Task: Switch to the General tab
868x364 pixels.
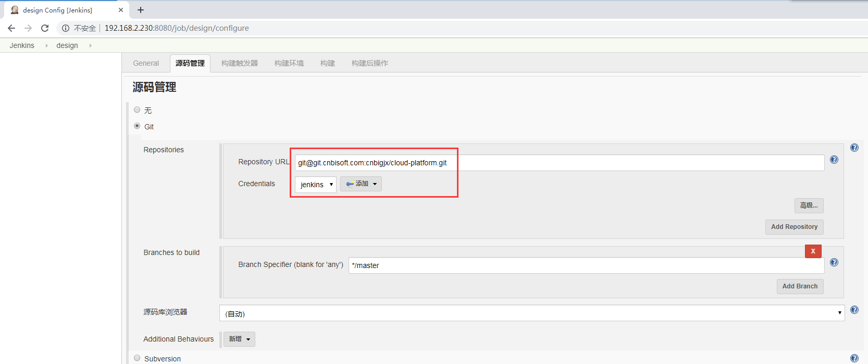Action: 146,63
